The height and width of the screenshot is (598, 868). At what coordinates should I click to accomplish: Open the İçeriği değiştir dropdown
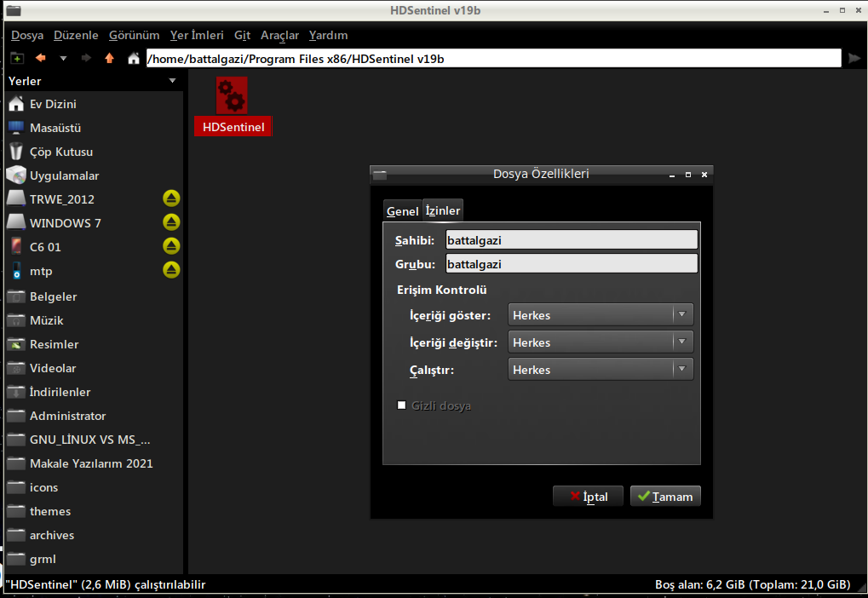point(601,342)
